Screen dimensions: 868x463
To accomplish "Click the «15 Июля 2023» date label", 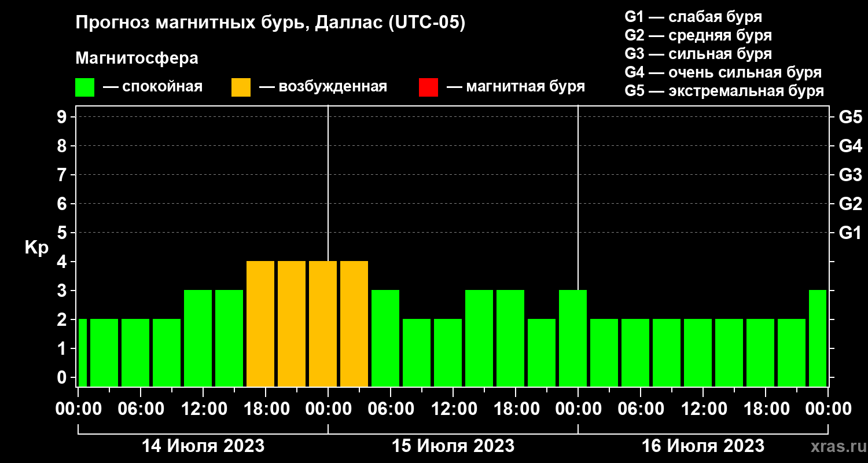I will [453, 446].
